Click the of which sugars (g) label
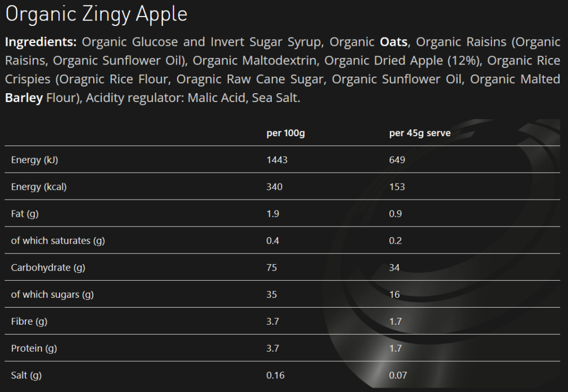 coord(52,295)
